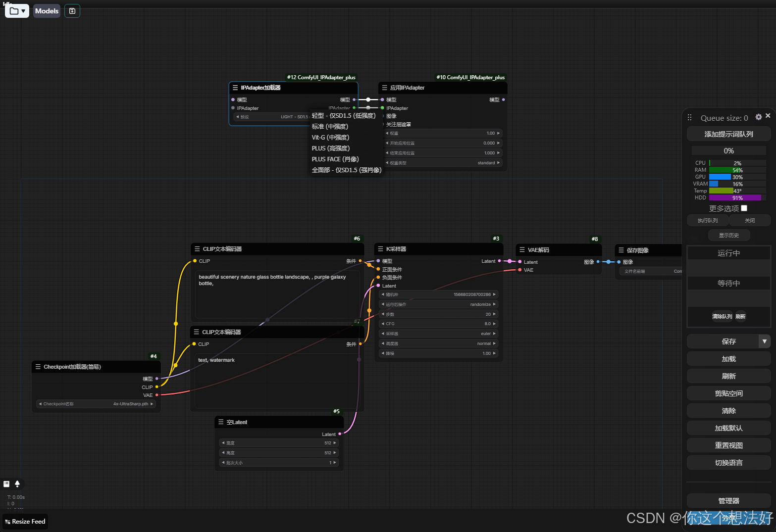The width and height of the screenshot is (776, 532).
Task: Click Latent output dot on 空Latent node
Action: (340, 434)
